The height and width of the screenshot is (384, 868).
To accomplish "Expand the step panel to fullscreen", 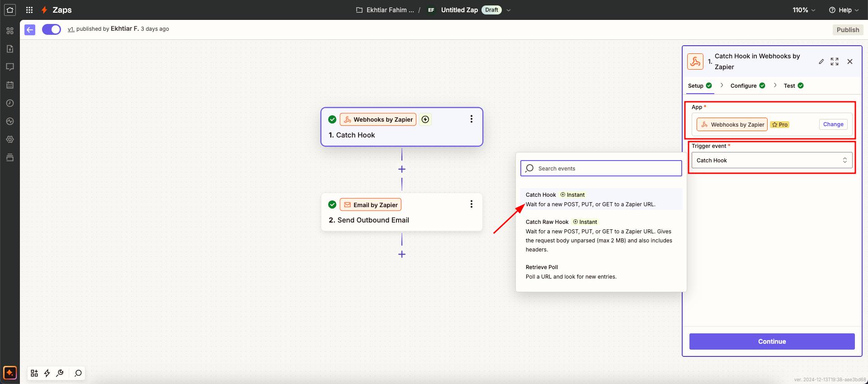I will pos(835,62).
